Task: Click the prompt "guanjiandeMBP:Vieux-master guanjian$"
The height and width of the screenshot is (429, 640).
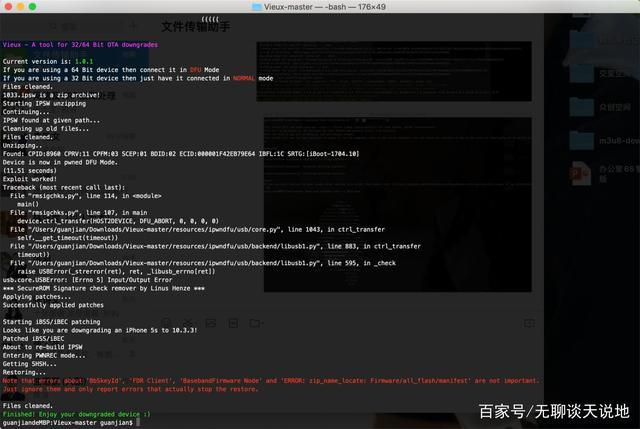Action: [x=67, y=422]
